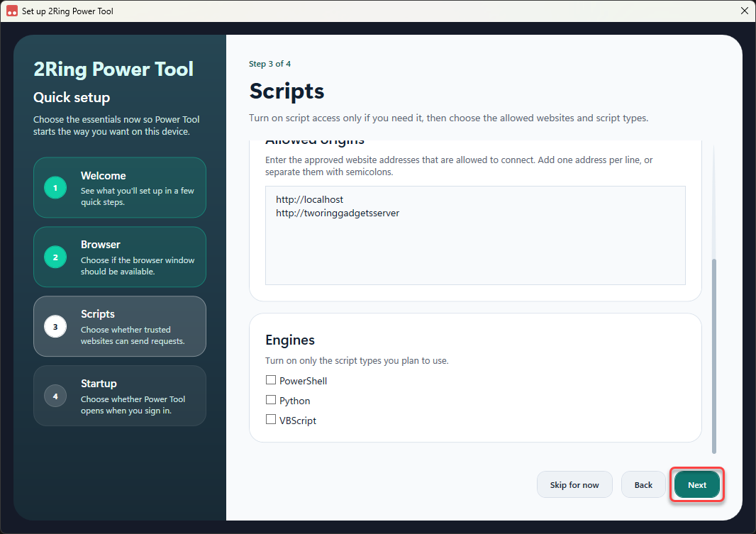Click the step 1 Welcome number badge
The width and height of the screenshot is (756, 534).
(x=55, y=187)
